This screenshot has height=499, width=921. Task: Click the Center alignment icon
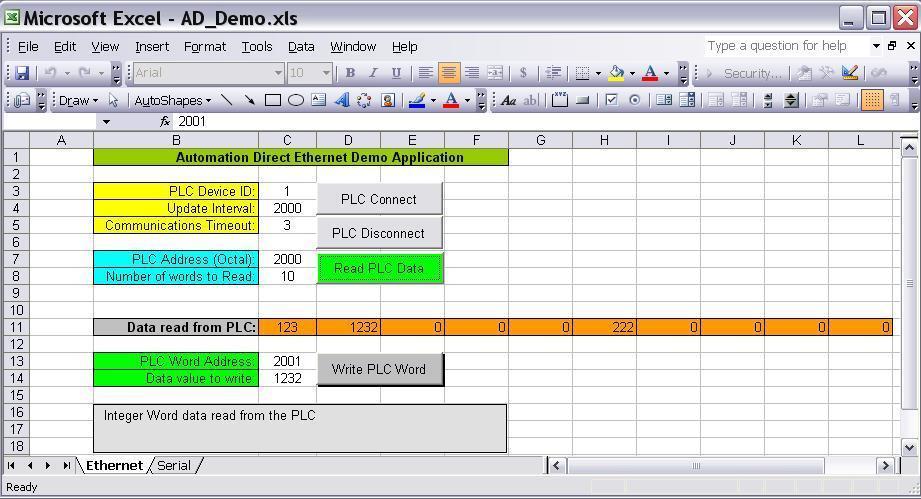(448, 73)
